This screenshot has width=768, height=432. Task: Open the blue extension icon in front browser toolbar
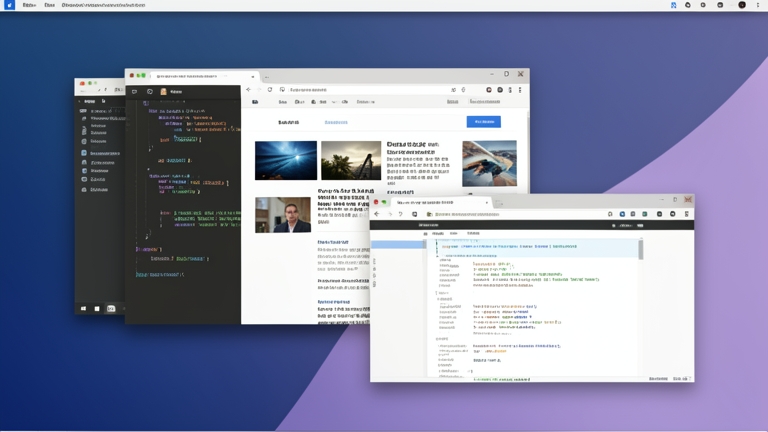(622, 214)
